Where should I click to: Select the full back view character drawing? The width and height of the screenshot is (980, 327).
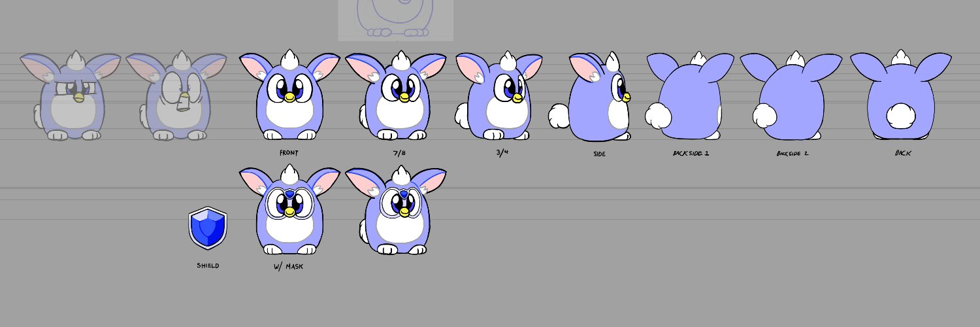(900, 94)
